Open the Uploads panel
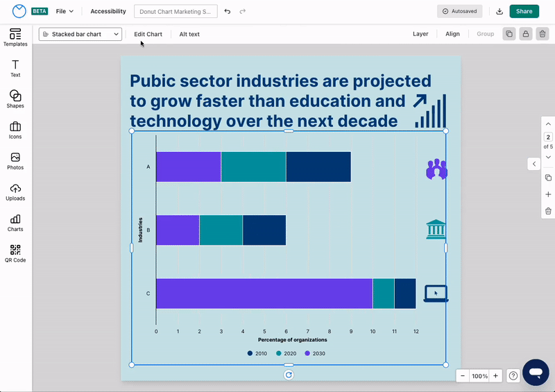555x392 pixels. pos(15,191)
